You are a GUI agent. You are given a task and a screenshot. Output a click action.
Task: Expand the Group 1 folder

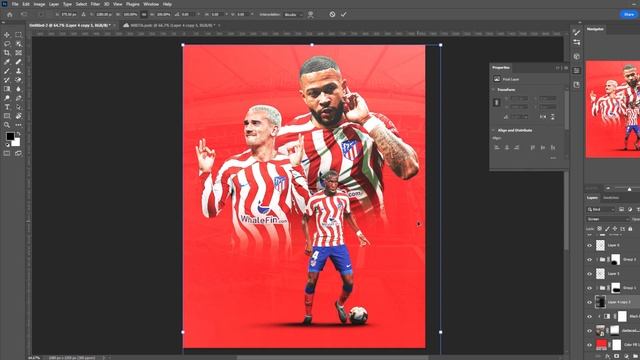click(x=597, y=288)
